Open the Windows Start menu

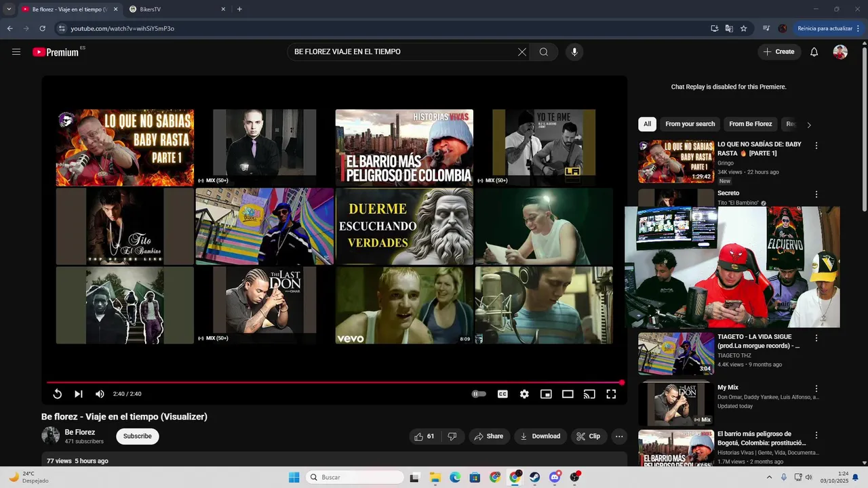[294, 477]
